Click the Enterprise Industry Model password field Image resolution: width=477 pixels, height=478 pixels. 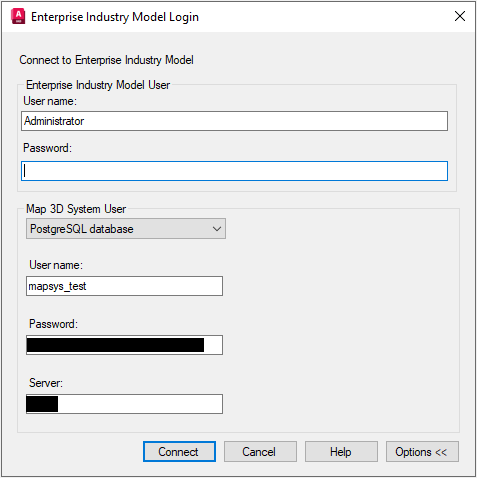[234, 171]
